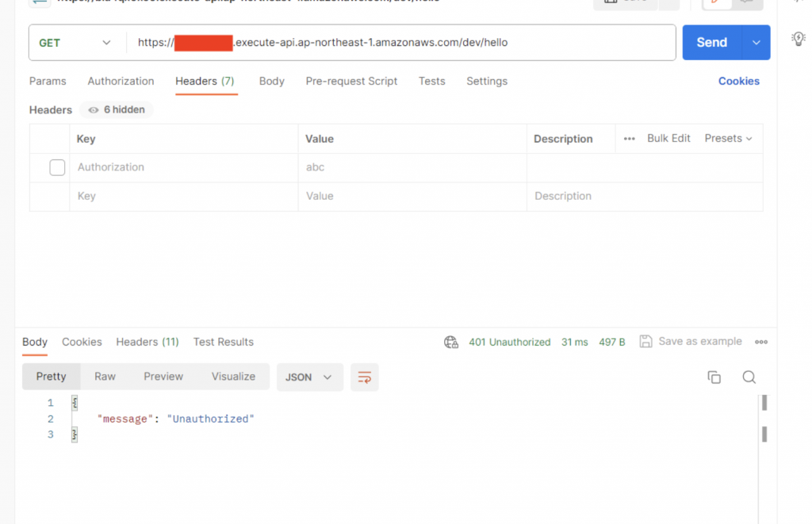Send the request

click(711, 42)
